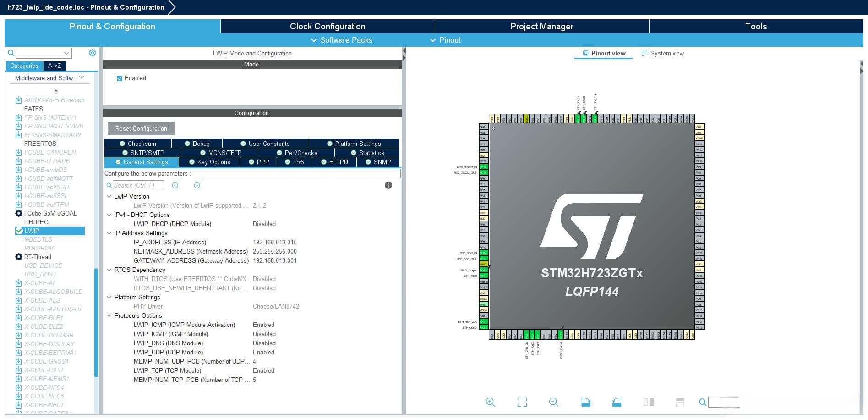Fit the chip to the view
Viewport: 868px width, 420px height.
point(522,402)
